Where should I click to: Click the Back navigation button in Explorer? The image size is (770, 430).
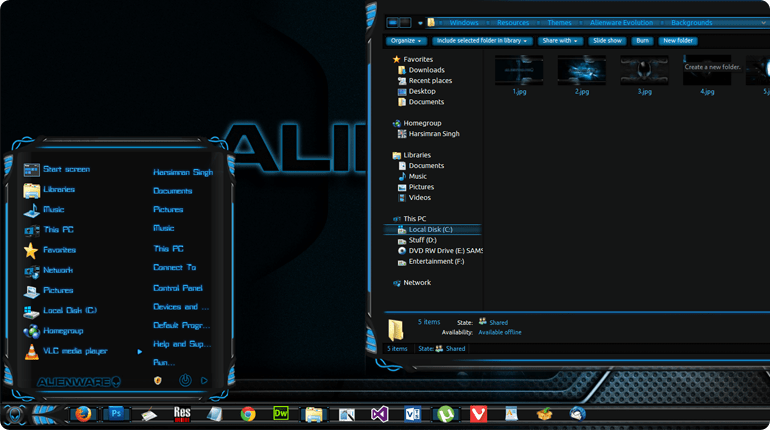pos(392,23)
